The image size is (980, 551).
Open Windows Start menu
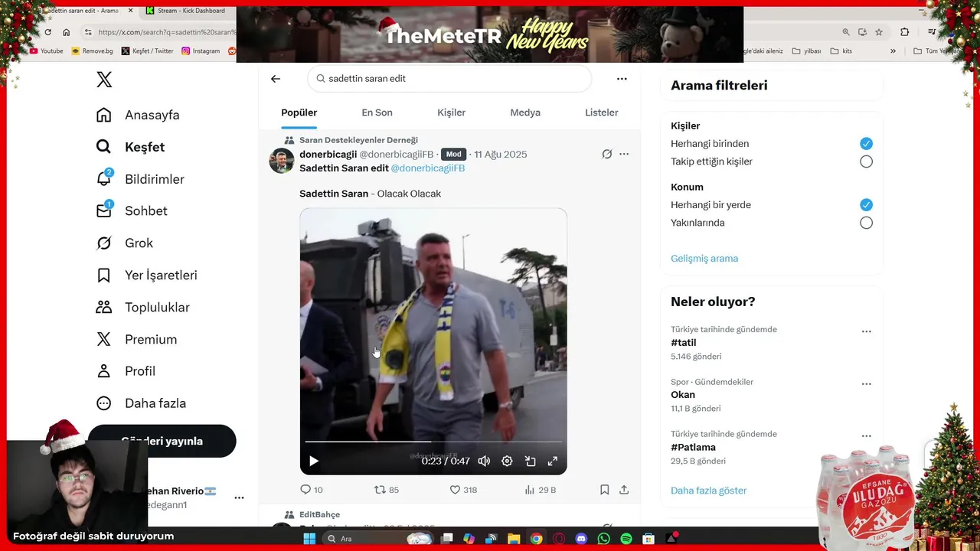tap(309, 539)
